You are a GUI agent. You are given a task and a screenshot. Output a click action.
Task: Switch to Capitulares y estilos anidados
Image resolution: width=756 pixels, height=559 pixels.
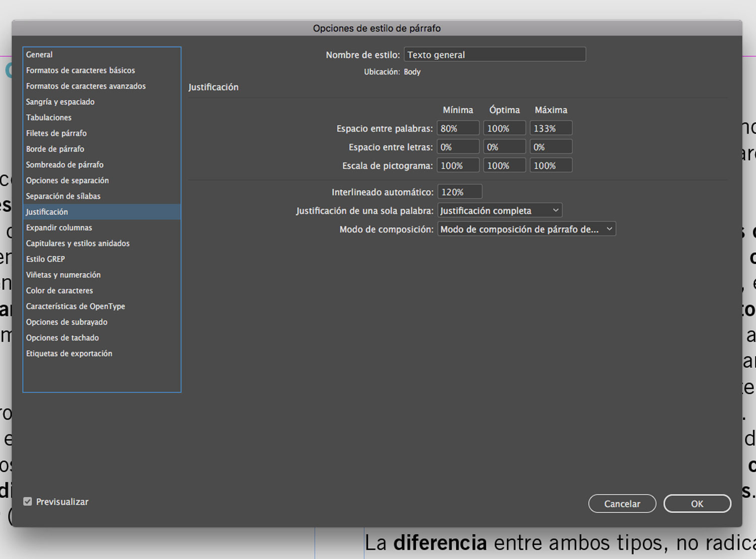click(x=78, y=243)
